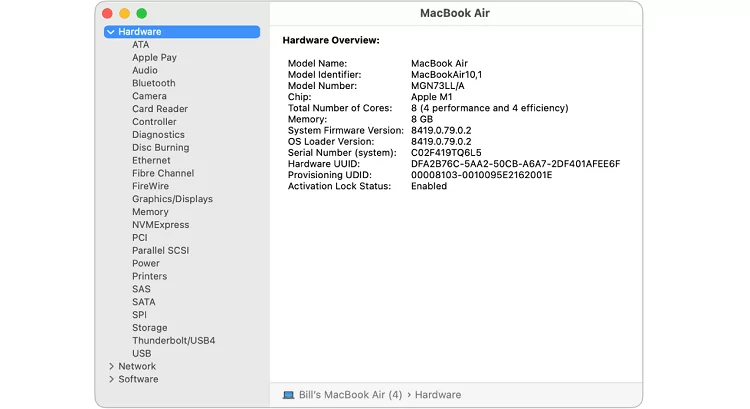Viewport: 750px width, 409px height.
Task: Zoom the window with green button
Action: [142, 13]
